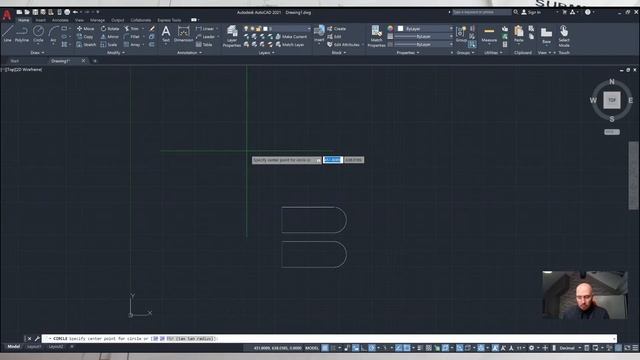Open the Express Tools ribbon tab
The image size is (640, 360).
(x=169, y=20)
